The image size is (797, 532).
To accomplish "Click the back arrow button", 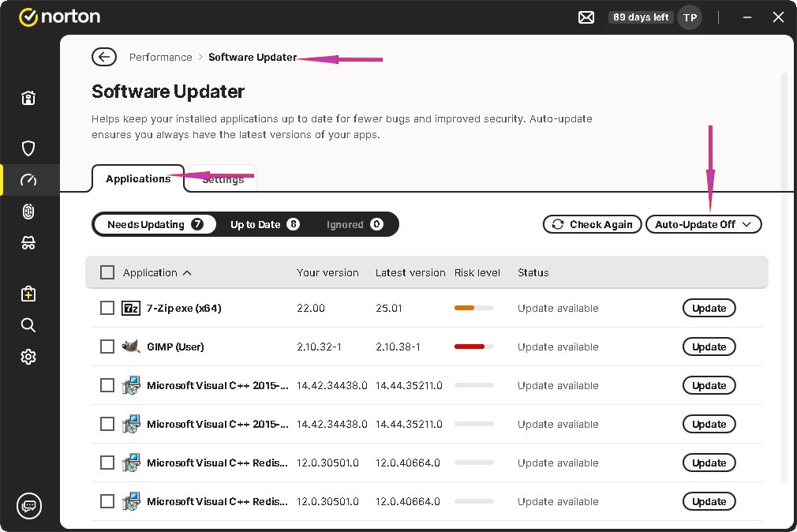I will click(x=103, y=57).
